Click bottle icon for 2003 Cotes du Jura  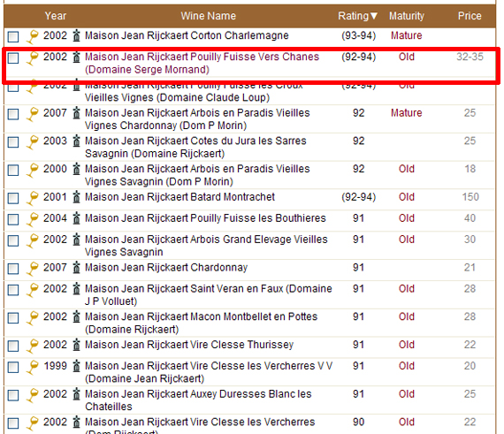[76, 141]
